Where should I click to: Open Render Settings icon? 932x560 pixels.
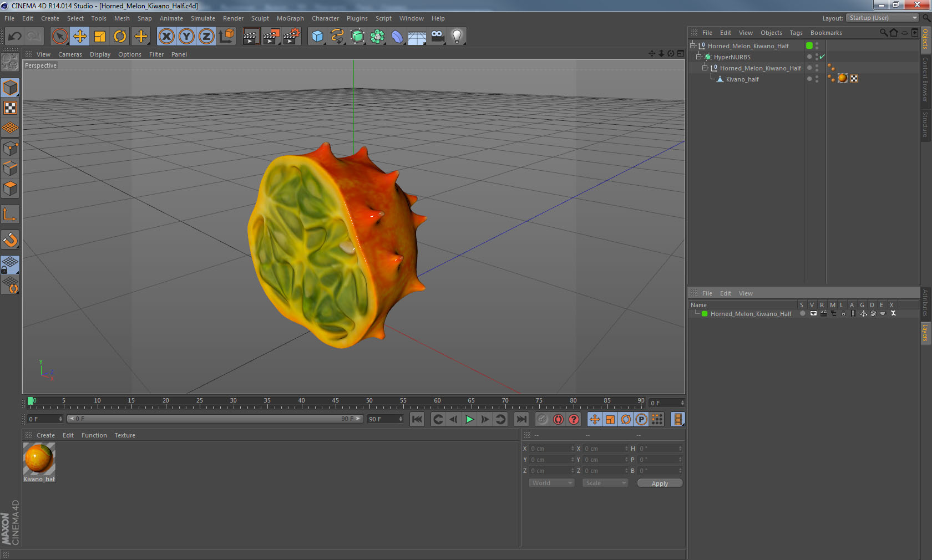292,37
